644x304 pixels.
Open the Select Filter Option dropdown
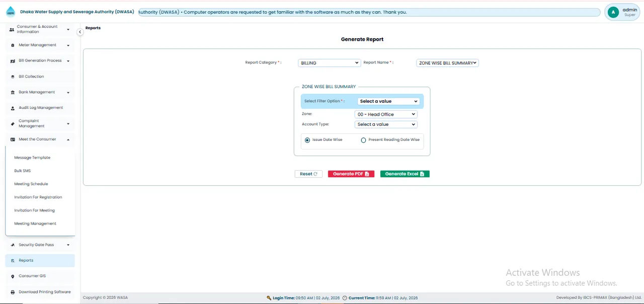(388, 101)
